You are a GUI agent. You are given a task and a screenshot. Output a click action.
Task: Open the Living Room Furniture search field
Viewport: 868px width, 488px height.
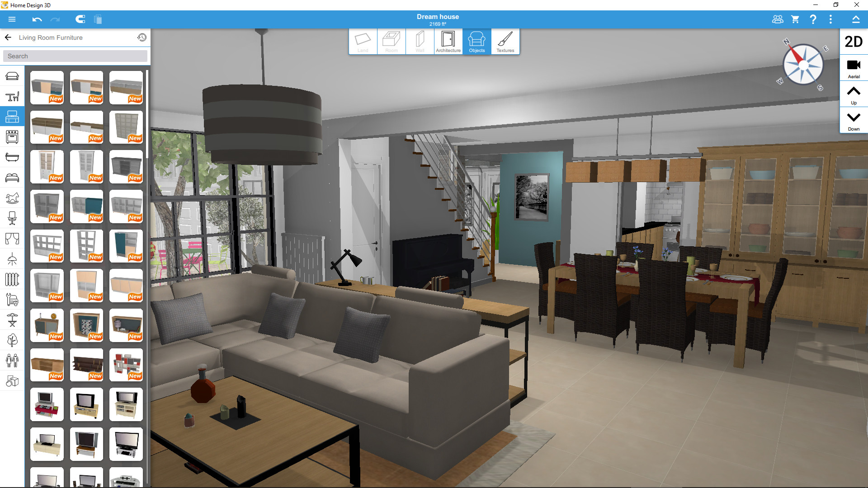(x=75, y=56)
